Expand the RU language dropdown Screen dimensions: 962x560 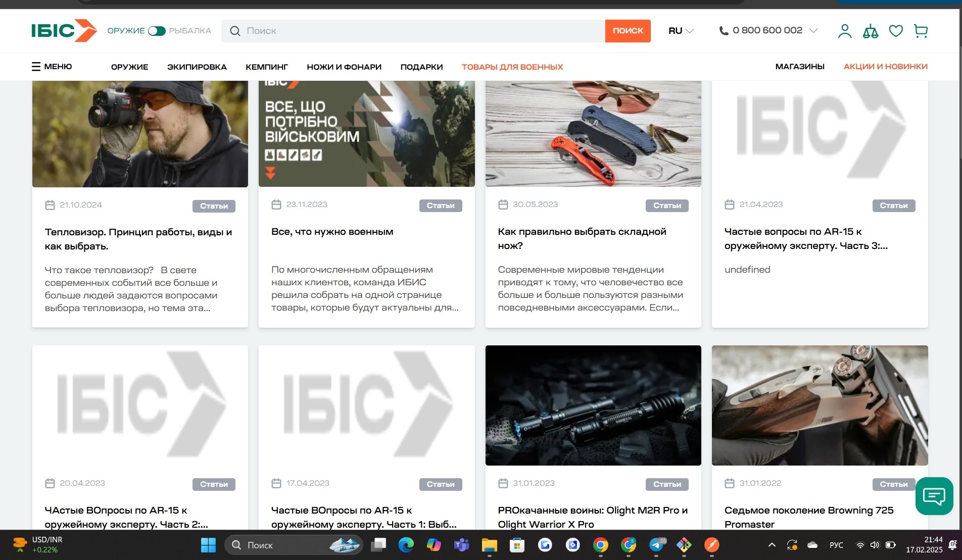681,31
